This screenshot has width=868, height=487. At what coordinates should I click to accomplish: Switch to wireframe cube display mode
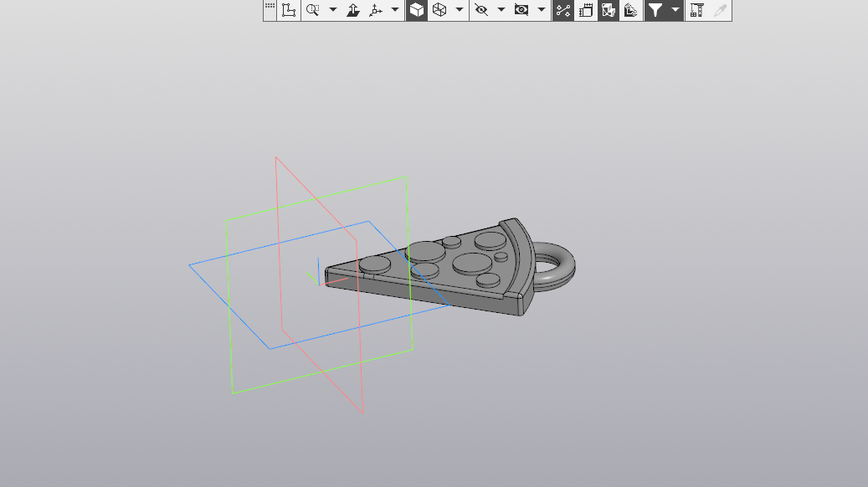pyautogui.click(x=439, y=10)
